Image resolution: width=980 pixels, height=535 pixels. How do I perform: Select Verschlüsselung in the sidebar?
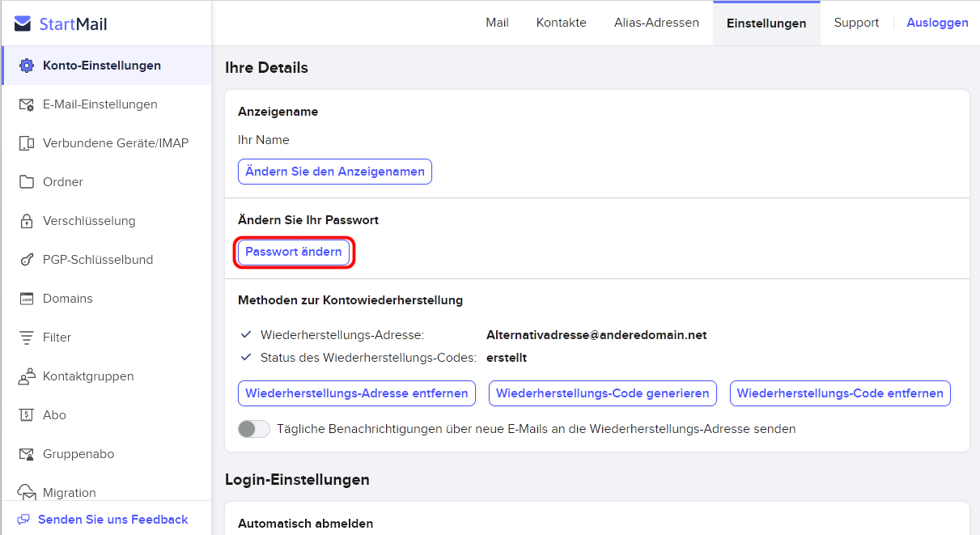[106, 221]
